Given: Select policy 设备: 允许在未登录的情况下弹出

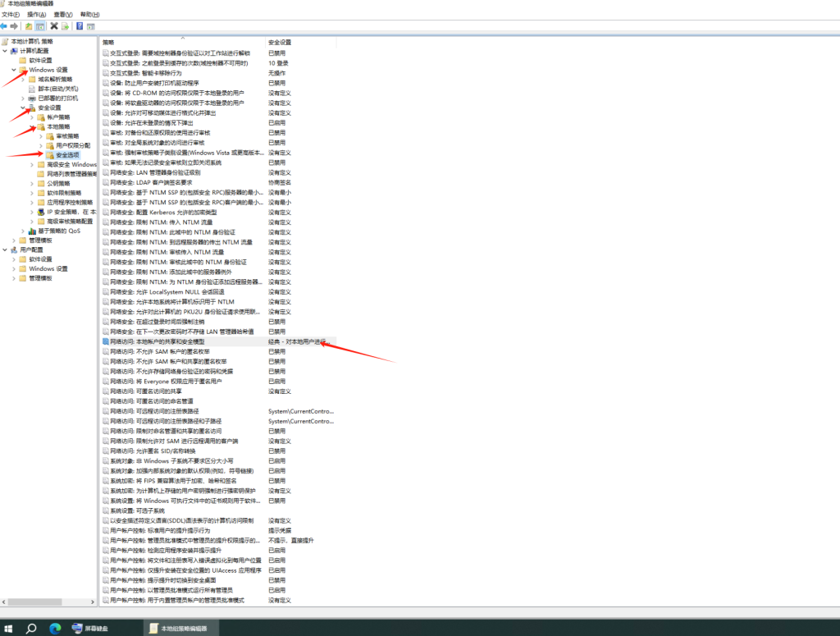Looking at the screenshot, I should click(x=152, y=123).
